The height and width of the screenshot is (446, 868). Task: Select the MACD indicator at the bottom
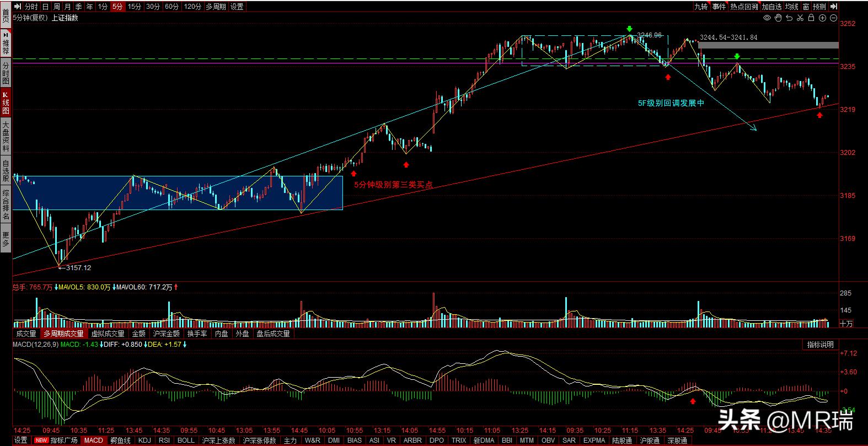click(x=94, y=440)
